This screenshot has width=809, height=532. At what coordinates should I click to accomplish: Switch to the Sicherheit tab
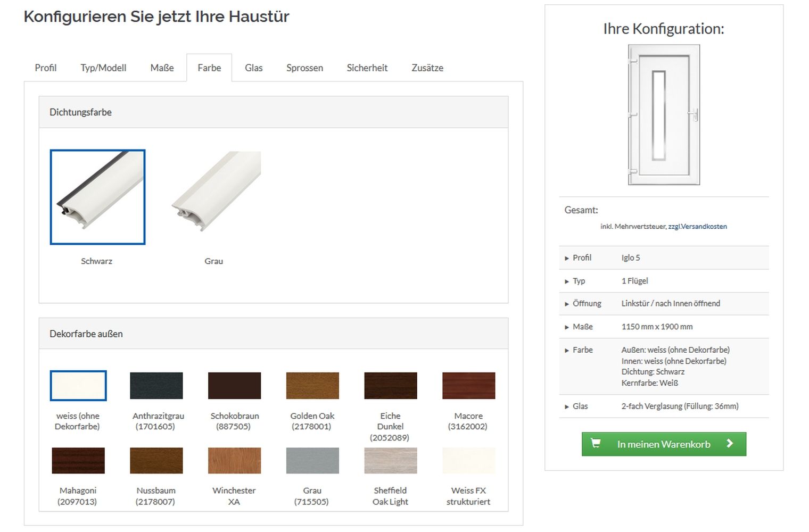tap(367, 68)
